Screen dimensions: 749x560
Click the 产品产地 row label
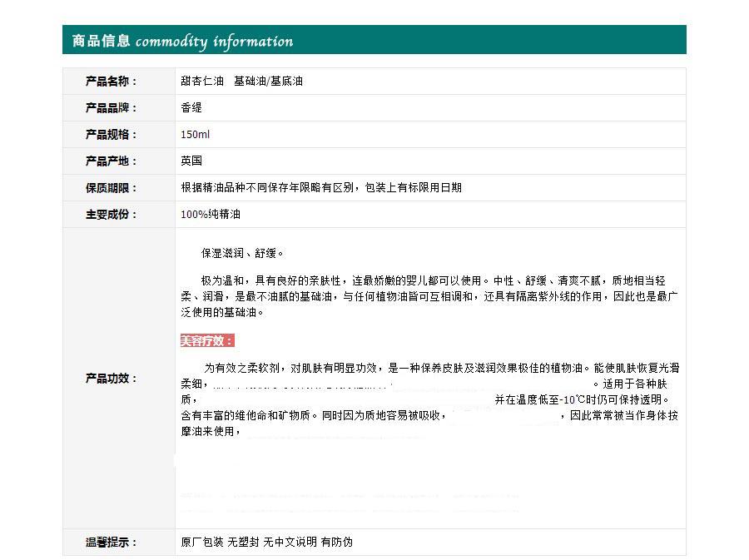(x=111, y=161)
